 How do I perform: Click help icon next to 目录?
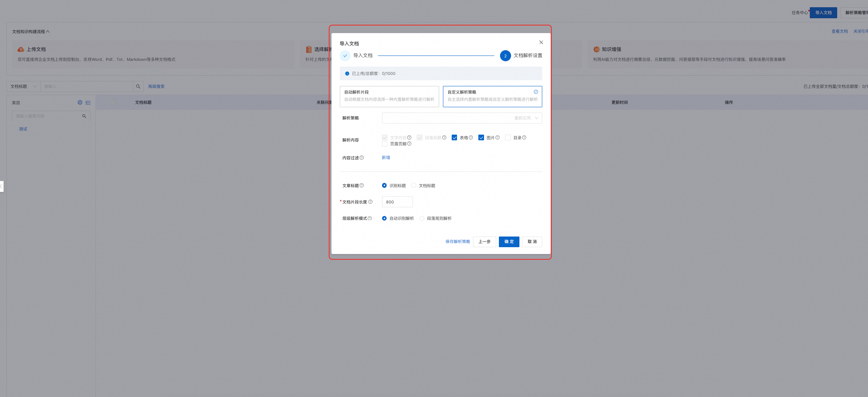coord(524,137)
